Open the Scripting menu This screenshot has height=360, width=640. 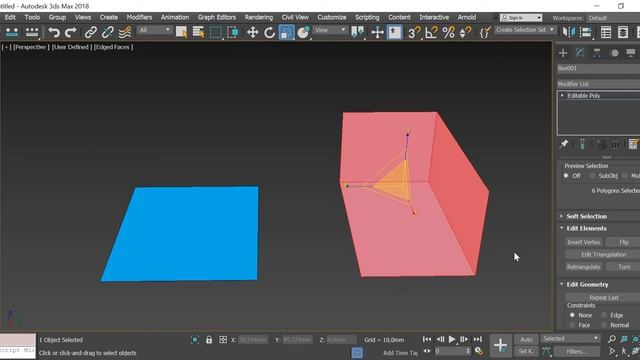pos(367,17)
